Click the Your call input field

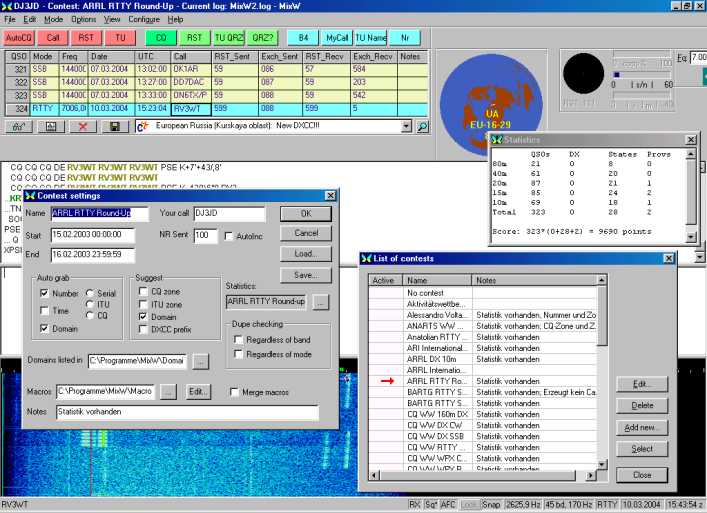coord(230,214)
